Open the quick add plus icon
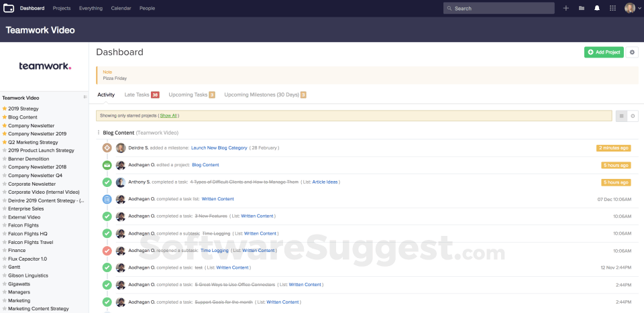644x313 pixels. pos(566,8)
